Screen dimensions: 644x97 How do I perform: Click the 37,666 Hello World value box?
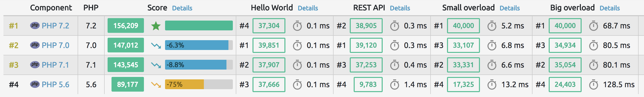269,85
